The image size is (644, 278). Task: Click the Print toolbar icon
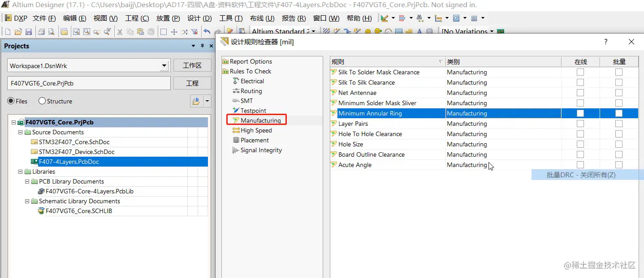click(x=41, y=32)
